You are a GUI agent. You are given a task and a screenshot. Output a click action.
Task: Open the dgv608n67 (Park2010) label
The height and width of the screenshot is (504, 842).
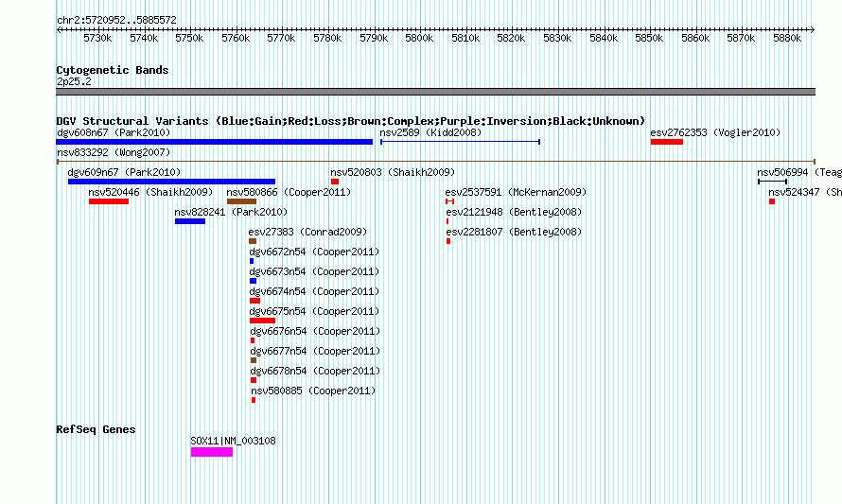pyautogui.click(x=114, y=132)
